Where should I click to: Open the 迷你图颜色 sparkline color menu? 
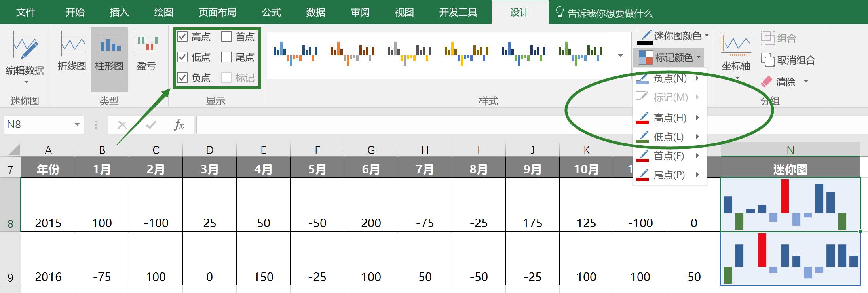tap(672, 36)
